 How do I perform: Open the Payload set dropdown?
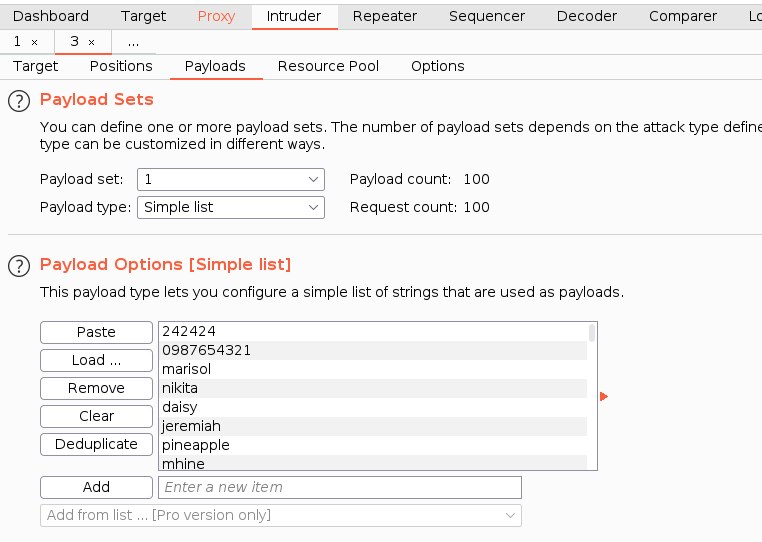click(x=231, y=179)
